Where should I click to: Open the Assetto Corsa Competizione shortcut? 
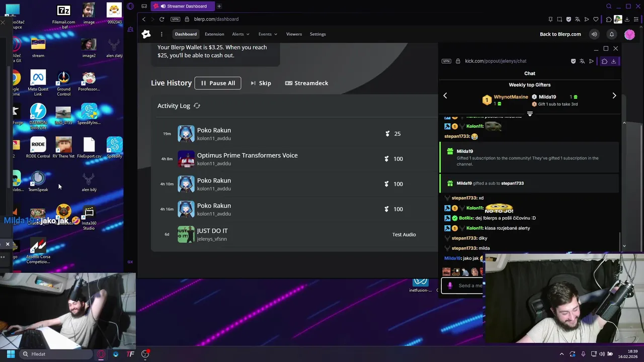click(38, 250)
